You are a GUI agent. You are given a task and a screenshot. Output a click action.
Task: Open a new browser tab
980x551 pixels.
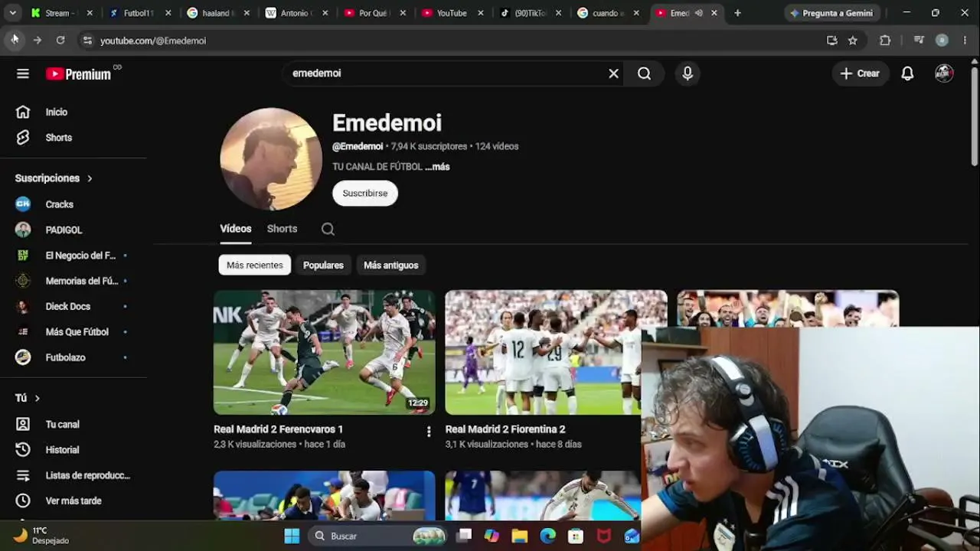click(737, 13)
